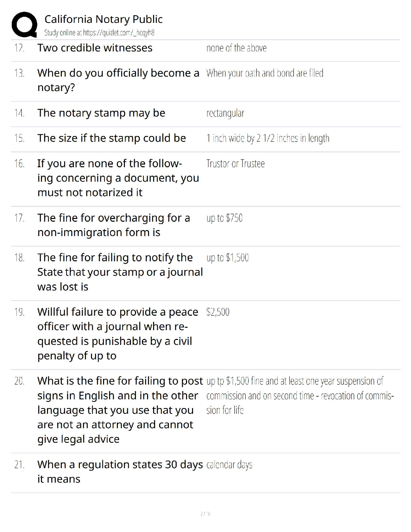The image size is (411, 532).
Task: Click the answer 'When your oath and bond are filed'
Action: pos(265,73)
